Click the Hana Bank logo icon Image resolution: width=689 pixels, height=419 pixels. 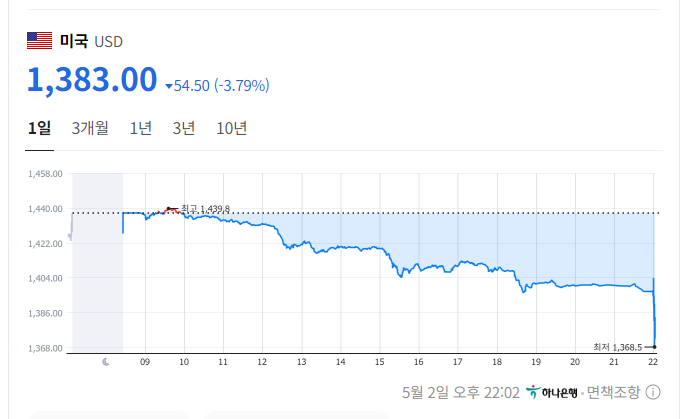coord(533,392)
